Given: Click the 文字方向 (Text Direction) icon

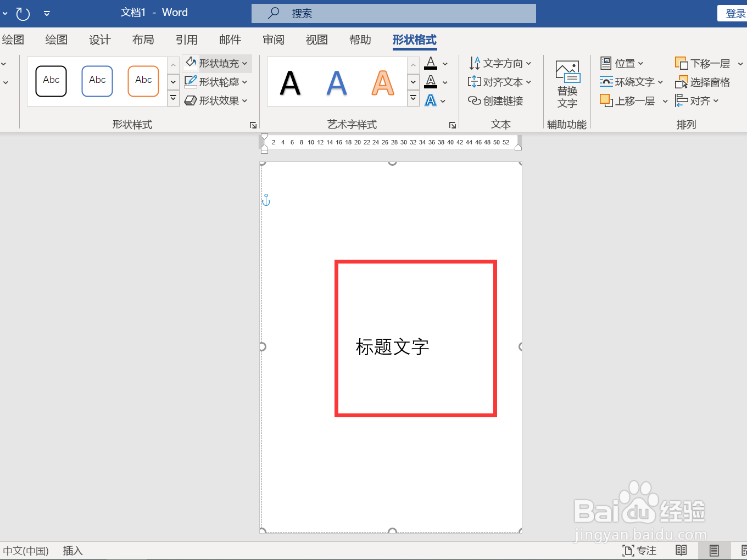Looking at the screenshot, I should pyautogui.click(x=475, y=63).
